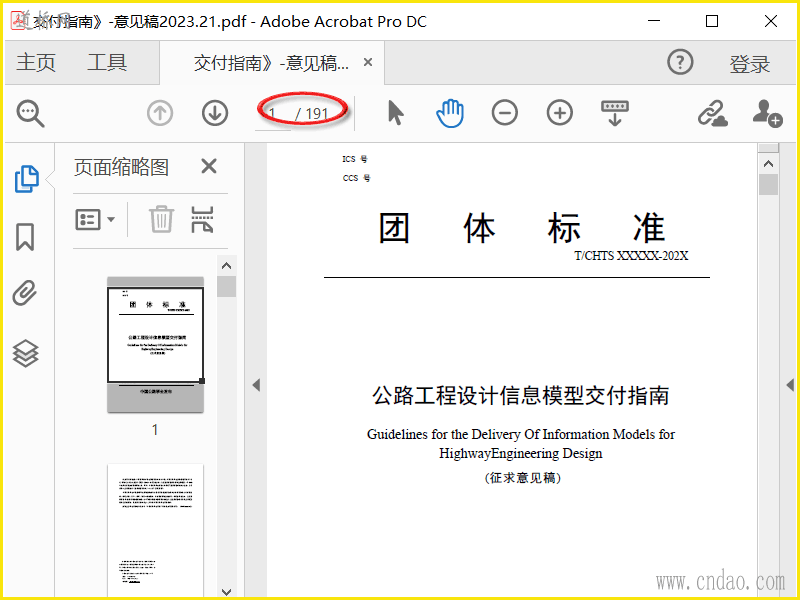The height and width of the screenshot is (600, 800).
Task: Zoom in with the plus icon
Action: [x=560, y=113]
